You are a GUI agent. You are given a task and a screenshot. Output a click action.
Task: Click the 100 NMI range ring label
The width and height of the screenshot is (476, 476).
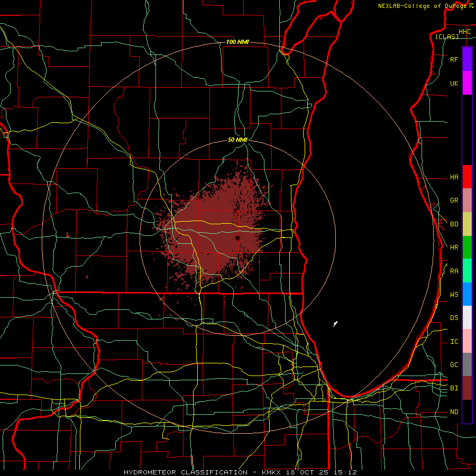(237, 42)
